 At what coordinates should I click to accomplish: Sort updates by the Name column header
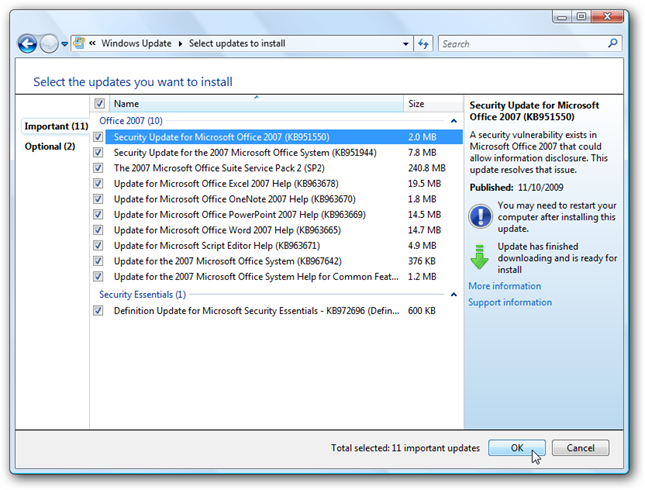click(256, 104)
